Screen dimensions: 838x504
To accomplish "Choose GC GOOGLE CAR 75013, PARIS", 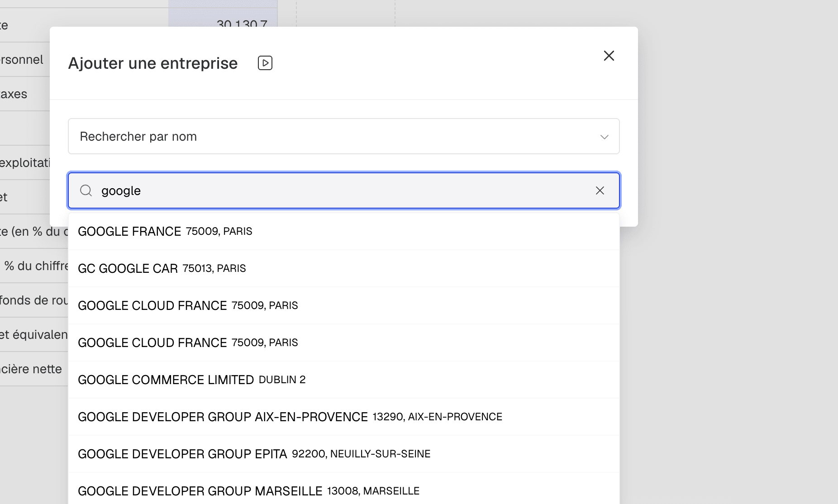I will point(344,268).
